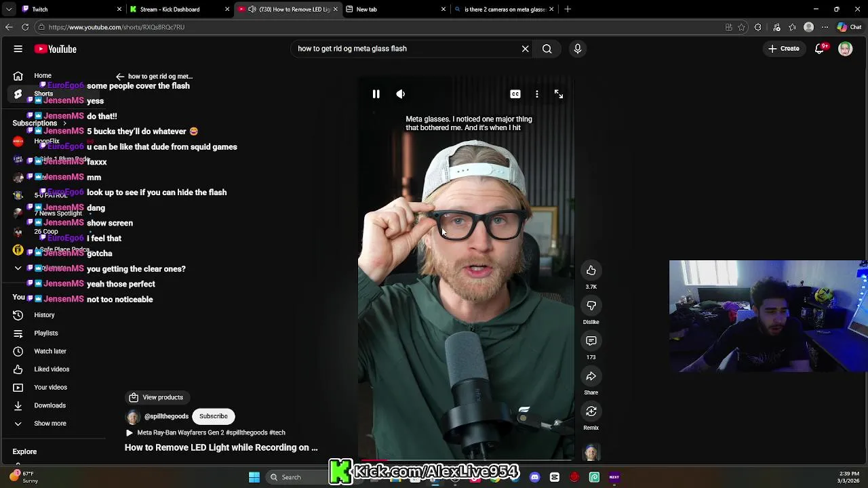Viewport: 868px width, 488px height.
Task: Open the @spillthegoods channel link
Action: [x=166, y=416]
